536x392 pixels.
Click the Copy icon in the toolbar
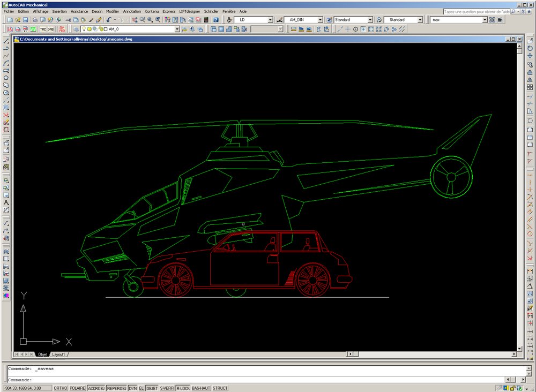[76, 20]
